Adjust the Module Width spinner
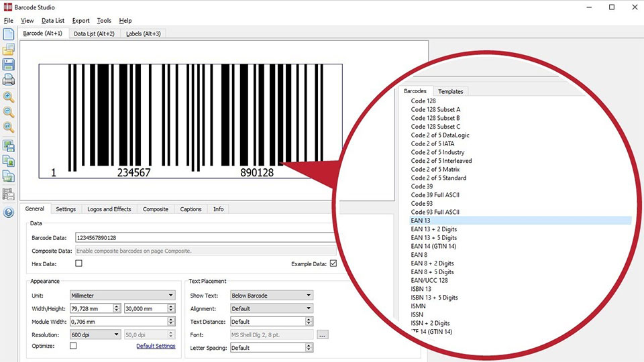 [x=171, y=321]
